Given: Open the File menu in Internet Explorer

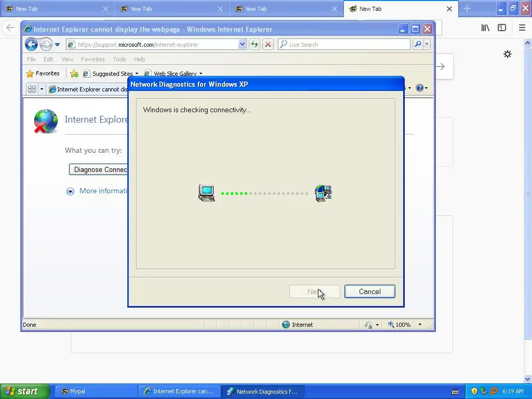Looking at the screenshot, I should tap(31, 59).
